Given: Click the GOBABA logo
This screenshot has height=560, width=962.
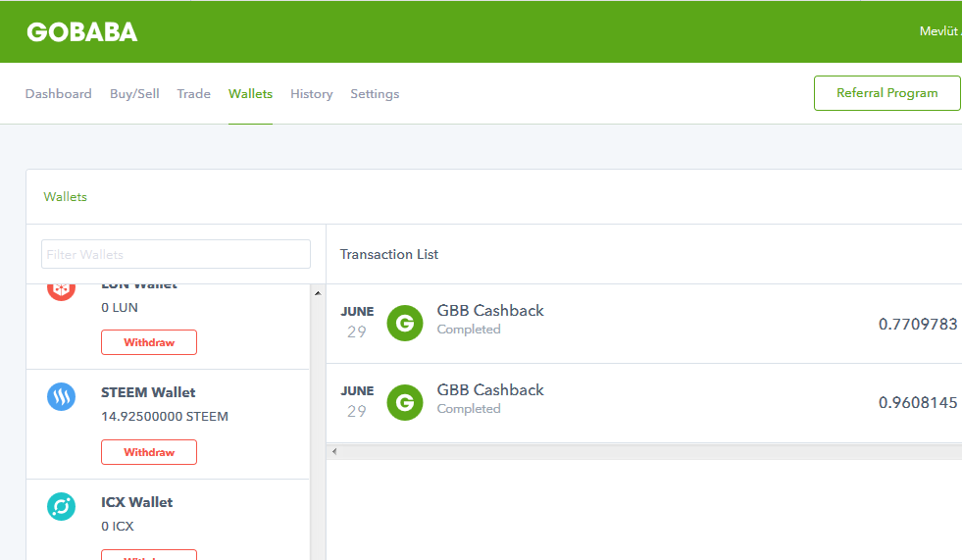Looking at the screenshot, I should tap(82, 32).
